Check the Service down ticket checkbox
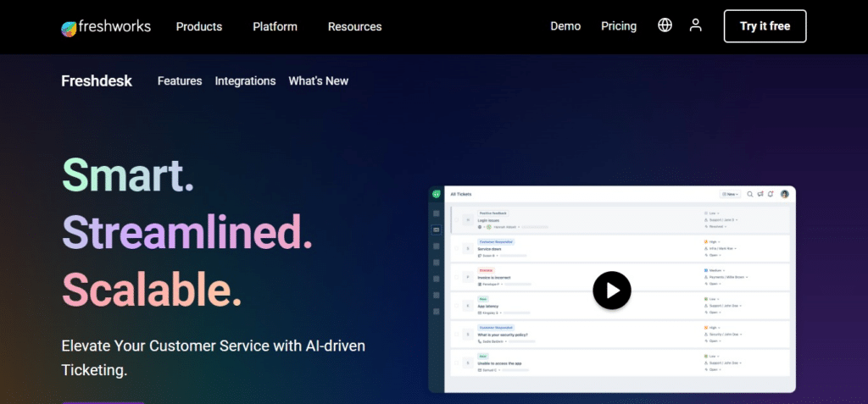Image resolution: width=868 pixels, height=404 pixels. [x=456, y=248]
